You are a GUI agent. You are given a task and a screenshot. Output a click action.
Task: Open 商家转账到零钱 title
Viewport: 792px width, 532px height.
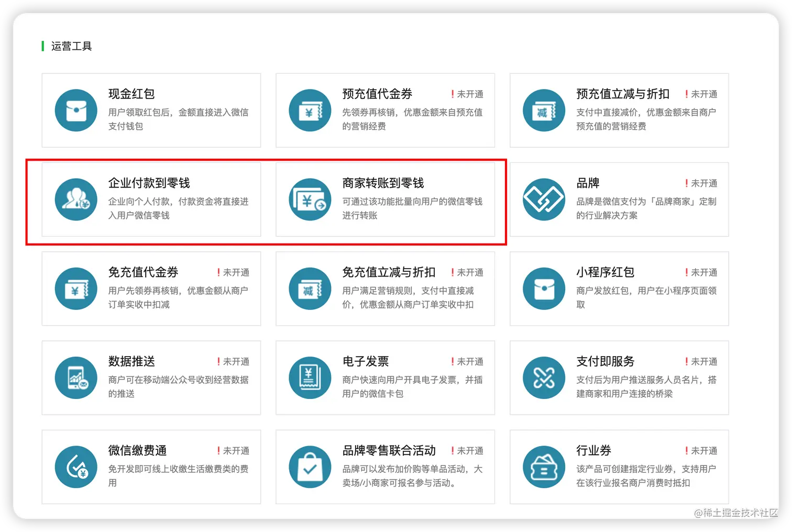pyautogui.click(x=383, y=183)
